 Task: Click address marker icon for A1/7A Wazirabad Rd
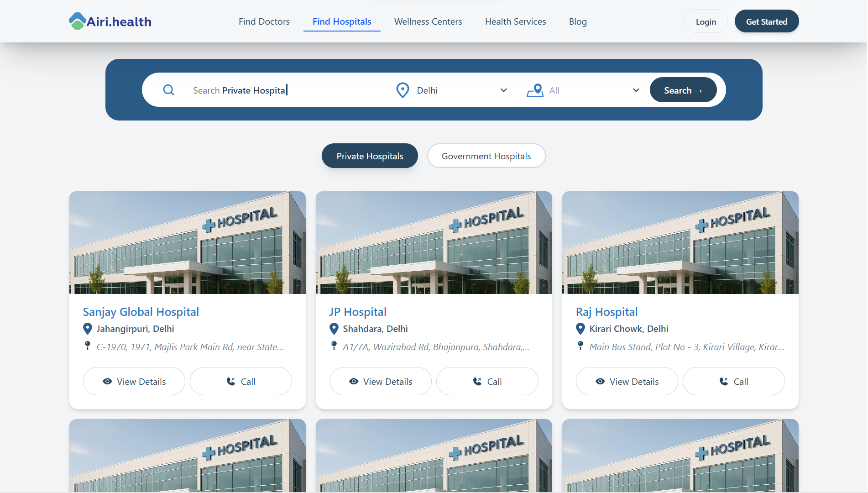334,346
